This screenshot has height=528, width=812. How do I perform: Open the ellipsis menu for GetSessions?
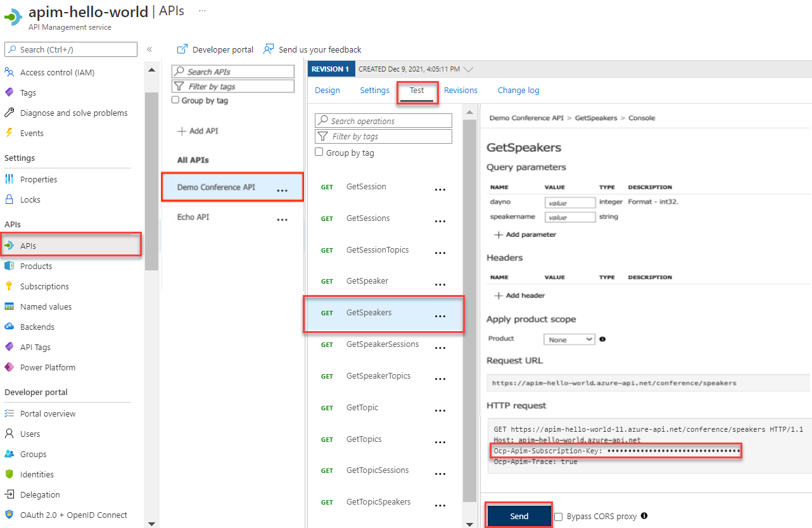440,221
